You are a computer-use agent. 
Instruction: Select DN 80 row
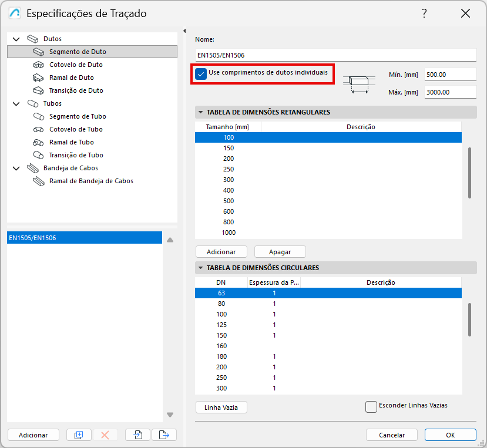coord(328,304)
